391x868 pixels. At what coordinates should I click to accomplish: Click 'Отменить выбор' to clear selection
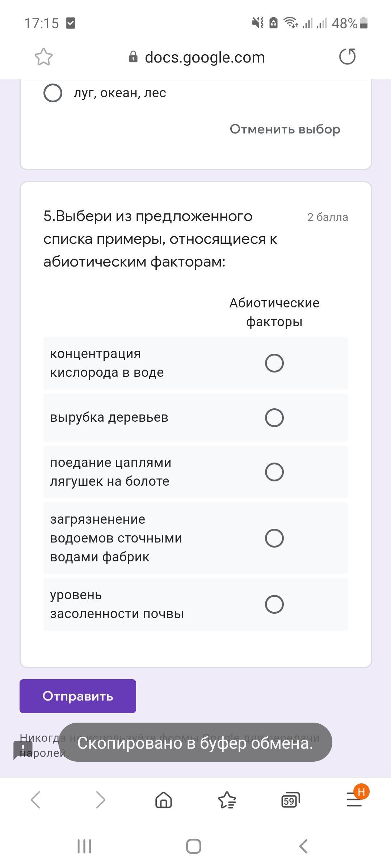pos(285,129)
